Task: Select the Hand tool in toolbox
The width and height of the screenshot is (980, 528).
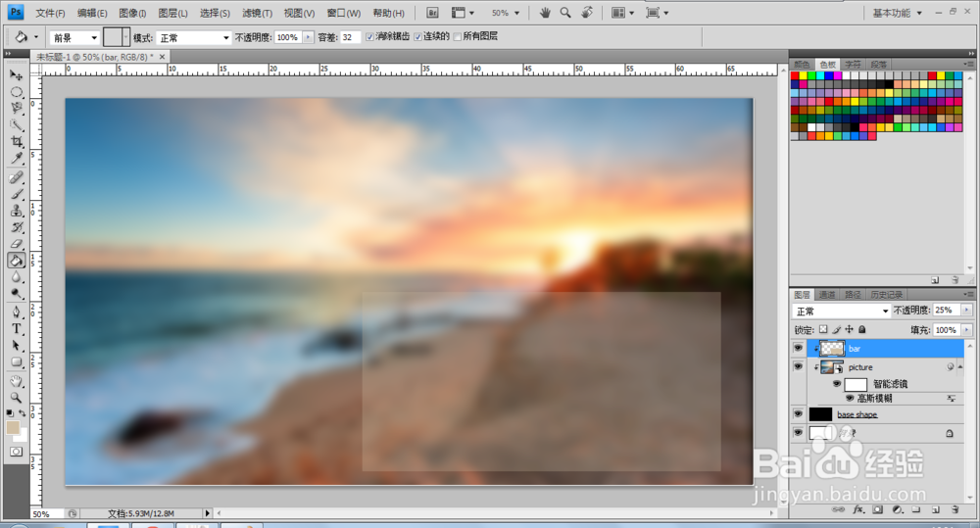Action: 17,381
